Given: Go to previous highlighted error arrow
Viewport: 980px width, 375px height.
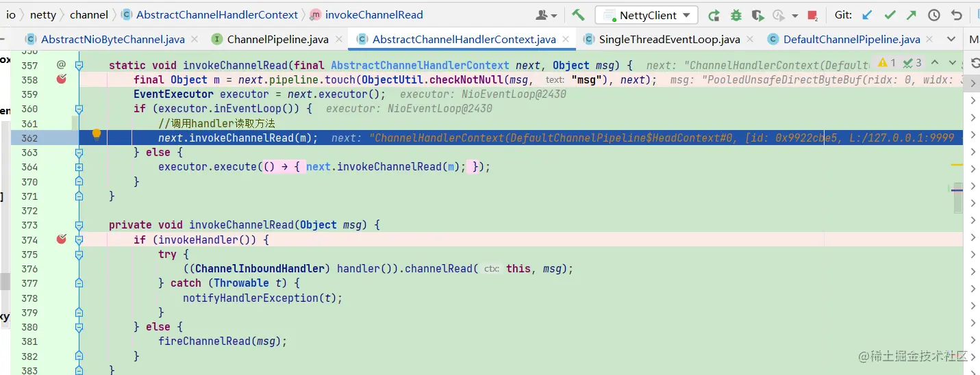Looking at the screenshot, I should point(935,63).
